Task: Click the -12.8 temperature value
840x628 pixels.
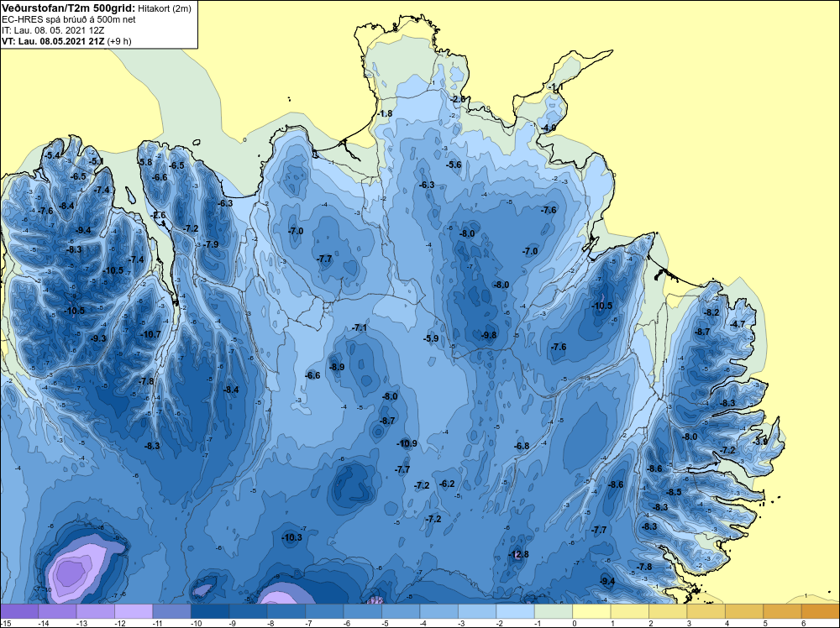Action: (x=518, y=554)
